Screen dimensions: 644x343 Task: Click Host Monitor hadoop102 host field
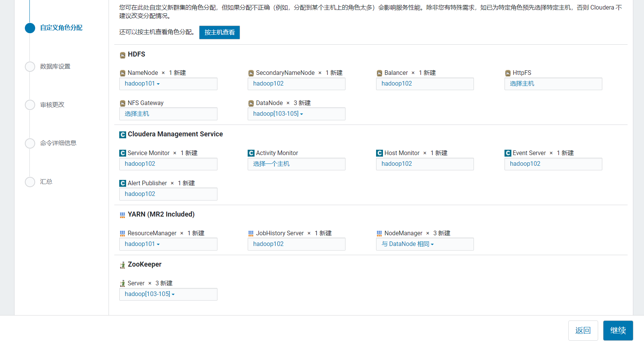pyautogui.click(x=425, y=164)
